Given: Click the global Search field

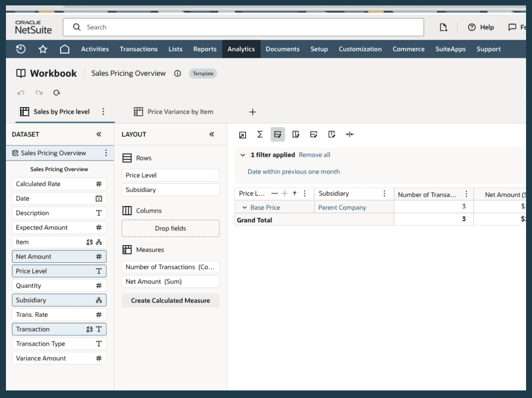Looking at the screenshot, I should point(243,27).
